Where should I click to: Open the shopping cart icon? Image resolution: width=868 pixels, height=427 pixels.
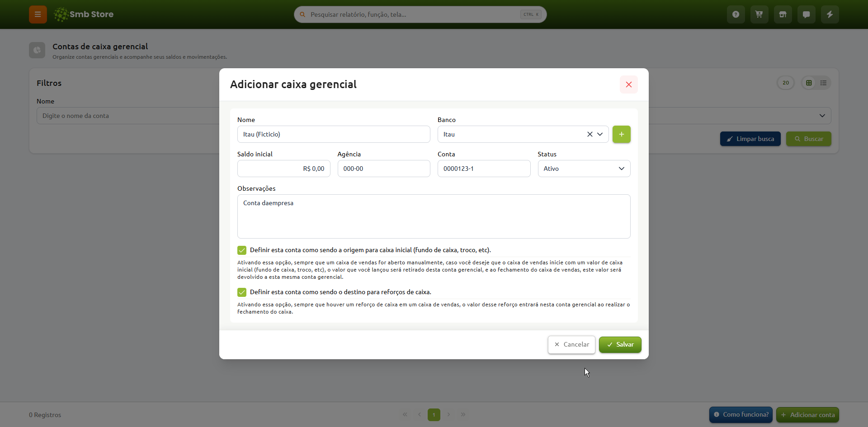coord(759,14)
